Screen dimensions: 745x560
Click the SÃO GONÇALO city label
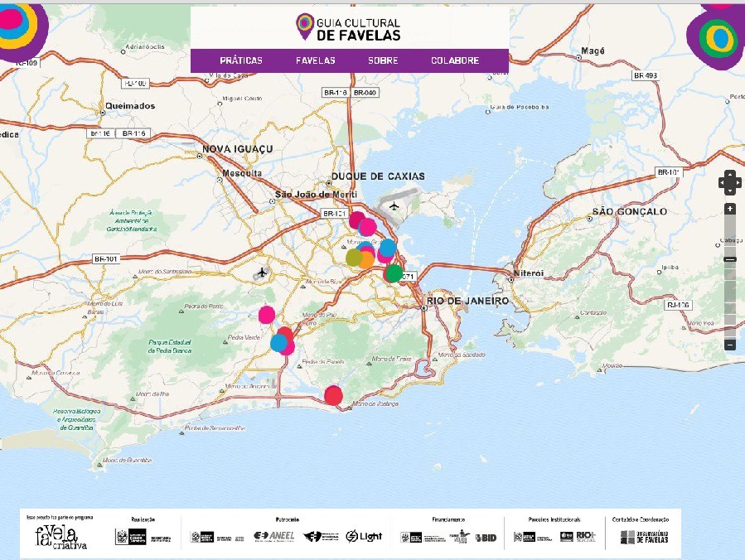[630, 211]
